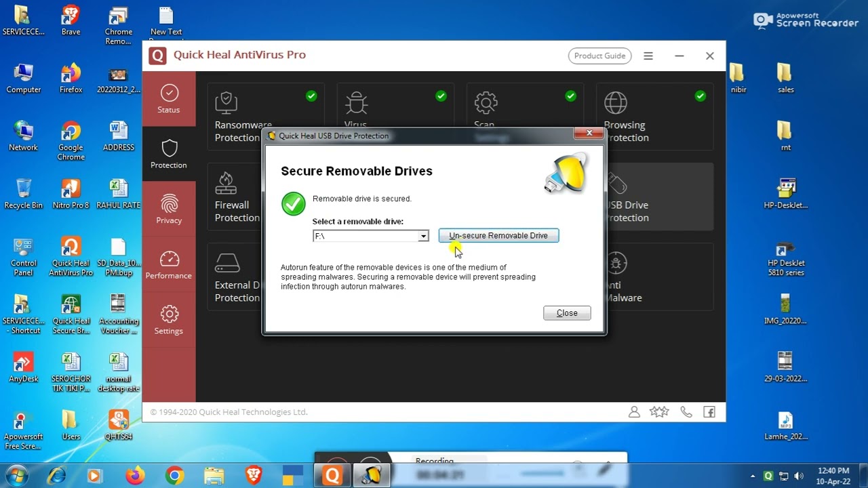Select QHTS64 desktop icon
Viewport: 868px width, 488px height.
[118, 425]
